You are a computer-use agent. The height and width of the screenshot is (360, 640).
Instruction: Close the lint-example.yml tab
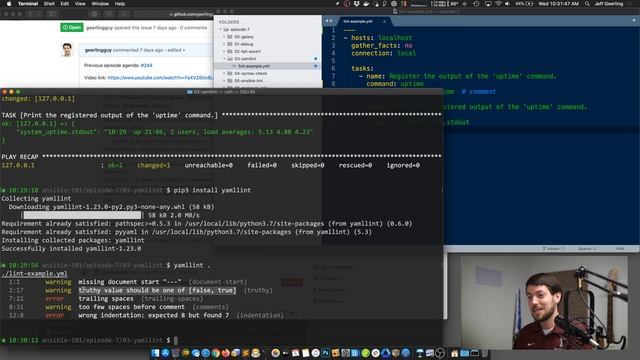pyautogui.click(x=384, y=21)
